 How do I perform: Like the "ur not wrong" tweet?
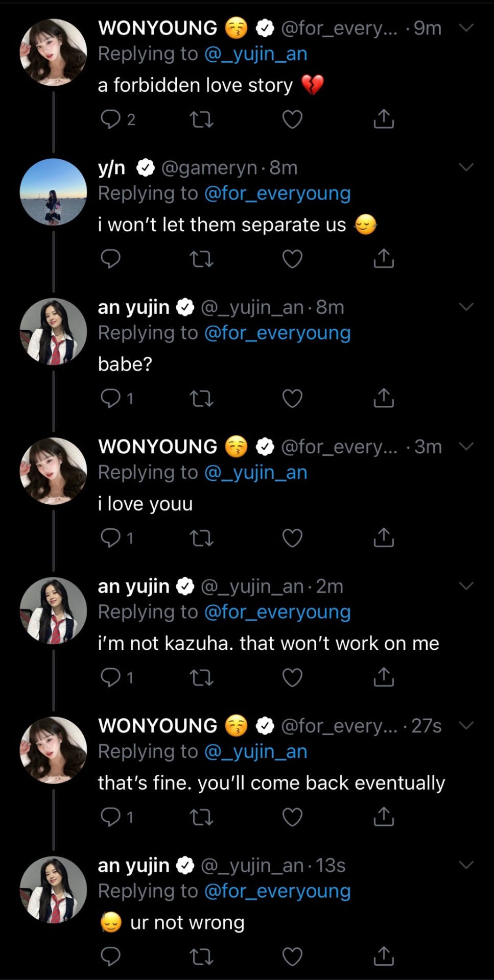(292, 957)
